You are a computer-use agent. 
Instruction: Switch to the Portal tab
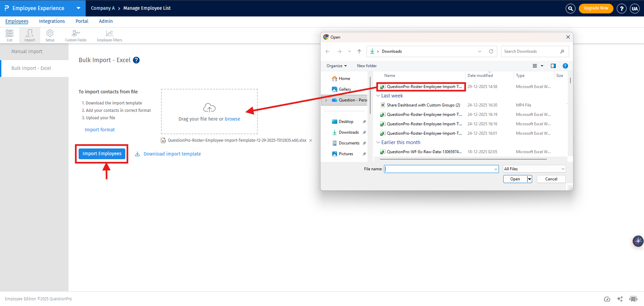(82, 21)
